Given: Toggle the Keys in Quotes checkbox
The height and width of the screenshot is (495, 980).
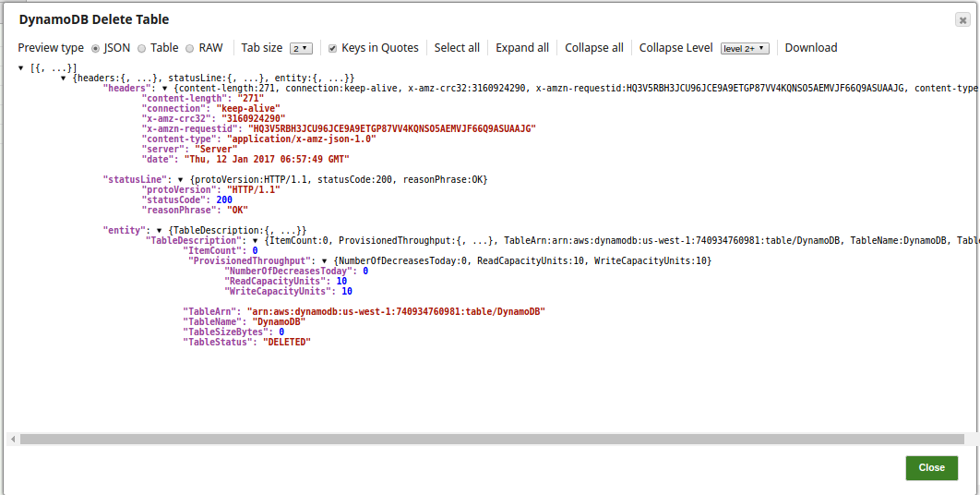Looking at the screenshot, I should 333,48.
